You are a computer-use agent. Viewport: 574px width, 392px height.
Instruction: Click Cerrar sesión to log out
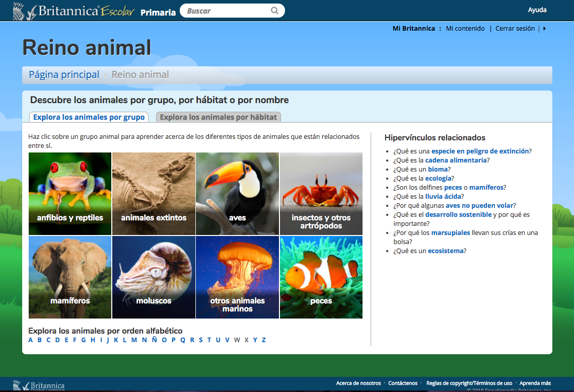(x=515, y=29)
